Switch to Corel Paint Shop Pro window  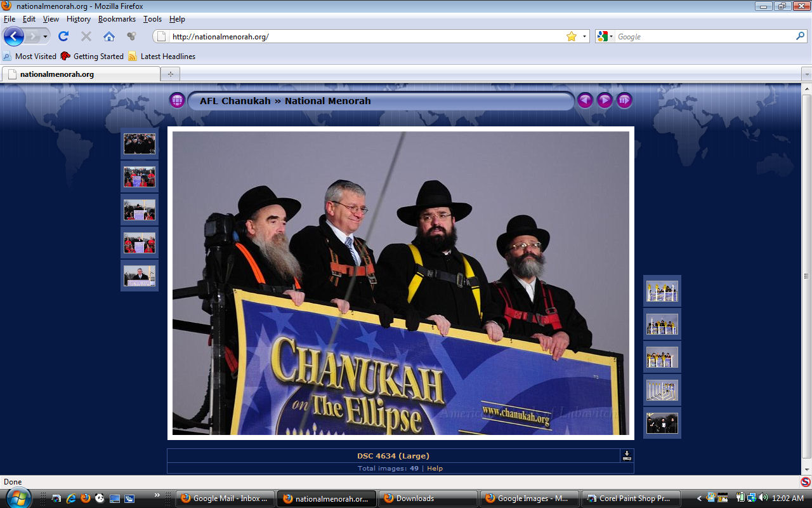point(632,498)
